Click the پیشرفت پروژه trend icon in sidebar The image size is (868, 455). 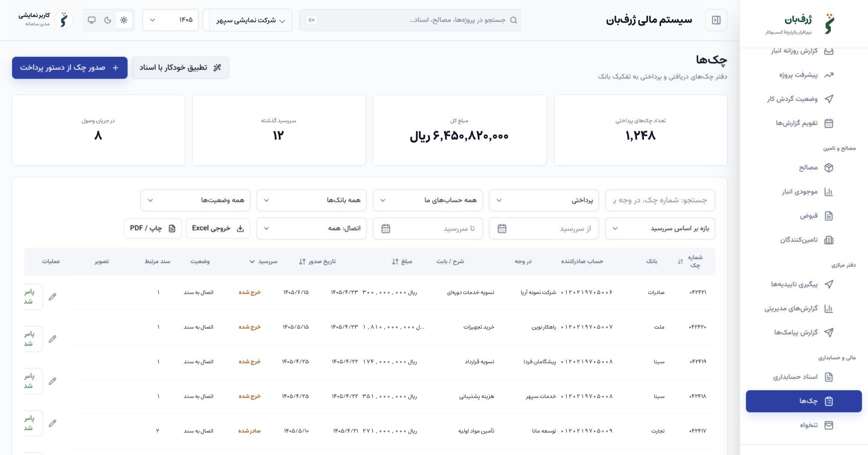[x=829, y=75]
